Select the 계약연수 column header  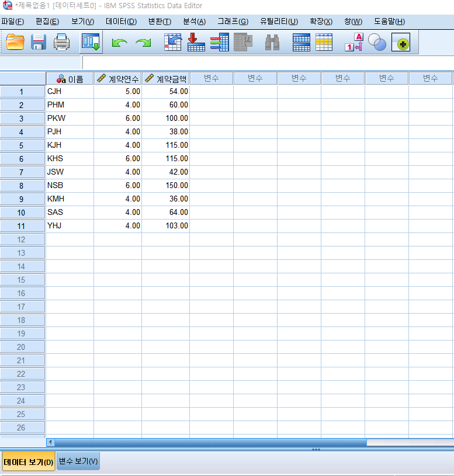[118, 79]
